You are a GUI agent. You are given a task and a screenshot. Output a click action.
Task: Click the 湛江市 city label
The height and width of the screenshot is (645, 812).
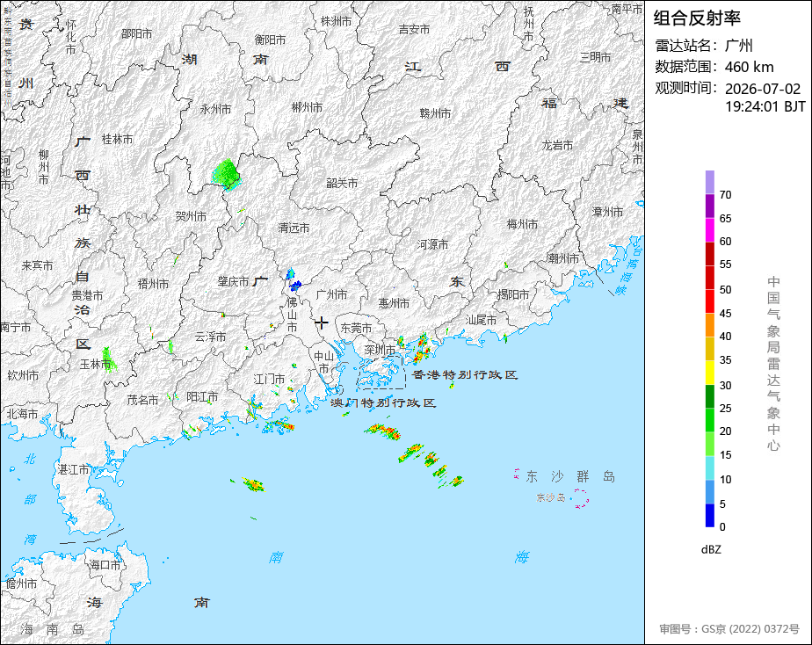(x=74, y=469)
